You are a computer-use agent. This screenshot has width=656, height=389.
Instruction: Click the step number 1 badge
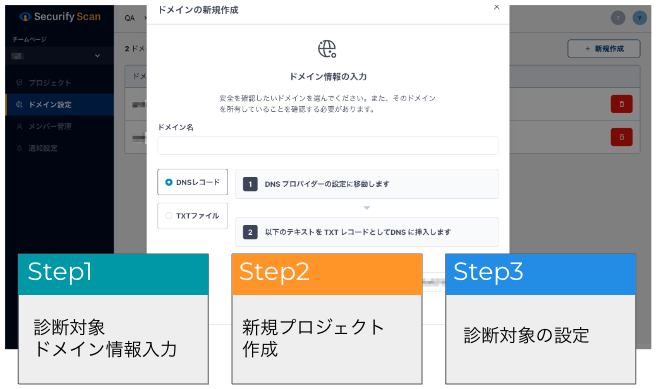click(x=250, y=184)
